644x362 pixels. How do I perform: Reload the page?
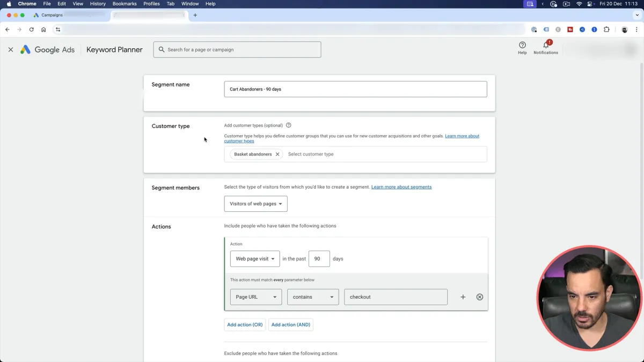coord(32,29)
